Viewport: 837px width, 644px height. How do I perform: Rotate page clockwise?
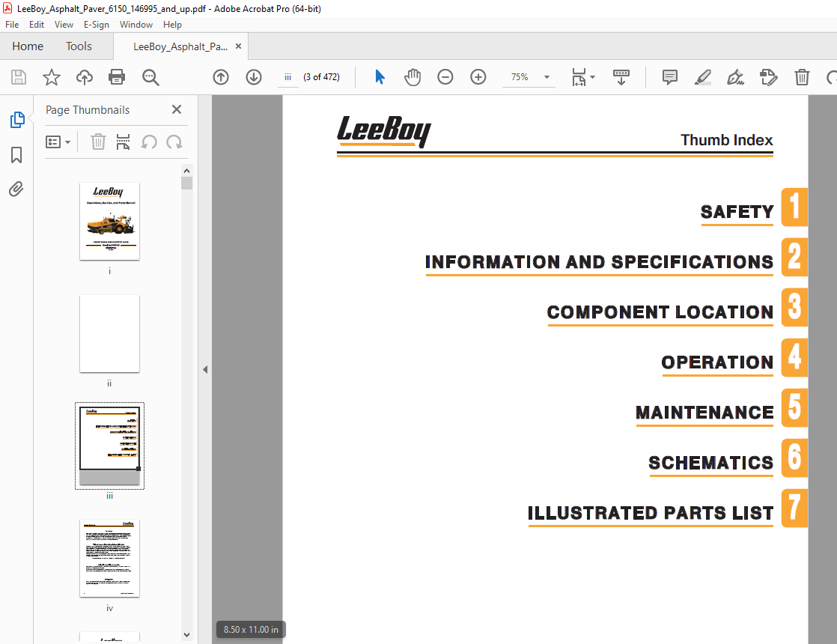(x=174, y=142)
